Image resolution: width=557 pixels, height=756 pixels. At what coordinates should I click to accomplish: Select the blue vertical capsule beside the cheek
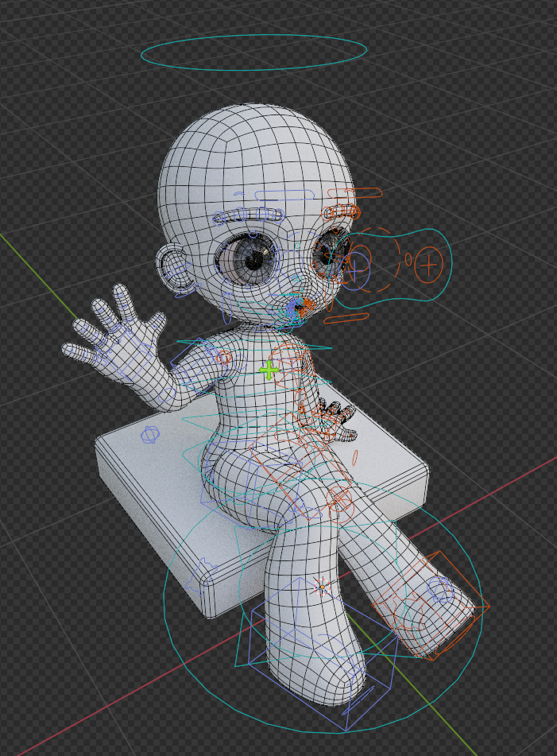click(226, 308)
